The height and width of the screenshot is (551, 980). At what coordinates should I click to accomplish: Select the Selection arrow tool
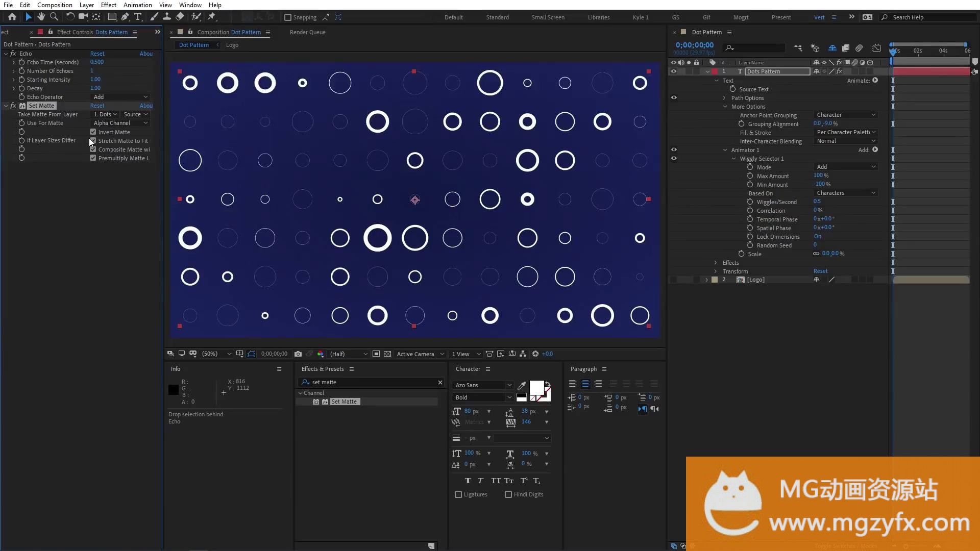(x=29, y=17)
